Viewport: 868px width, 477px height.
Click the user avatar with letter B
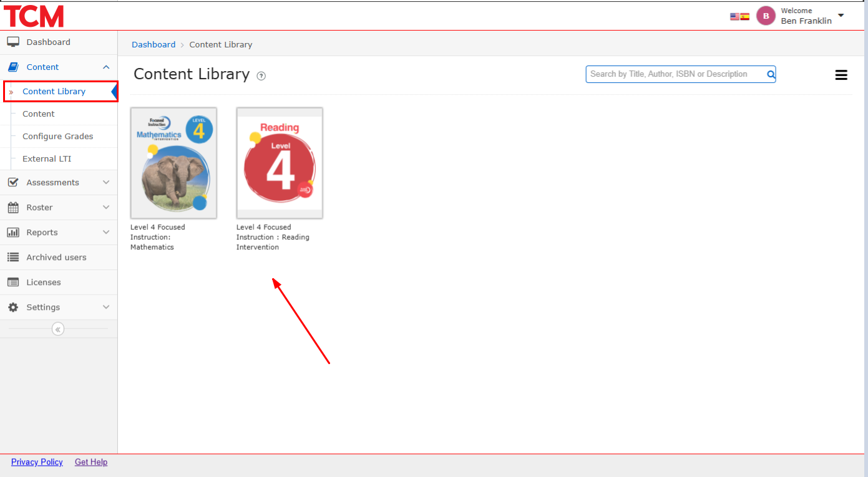(766, 16)
